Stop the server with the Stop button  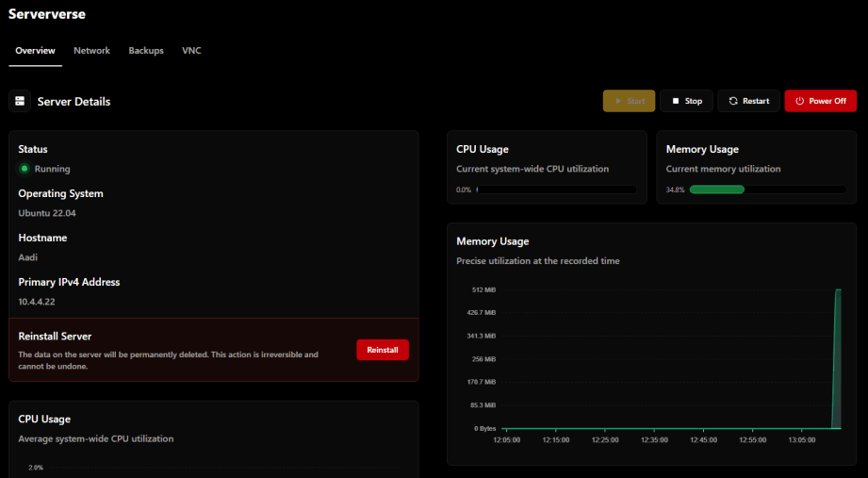pyautogui.click(x=686, y=101)
